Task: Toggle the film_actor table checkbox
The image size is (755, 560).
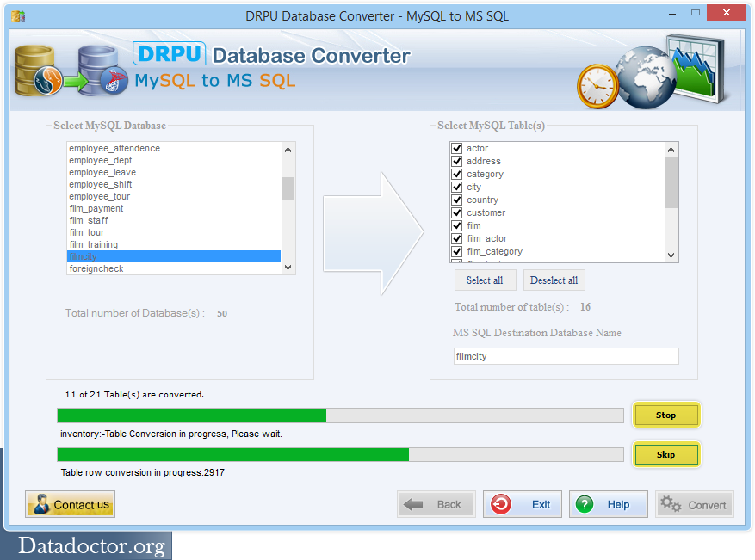Action: pos(457,238)
